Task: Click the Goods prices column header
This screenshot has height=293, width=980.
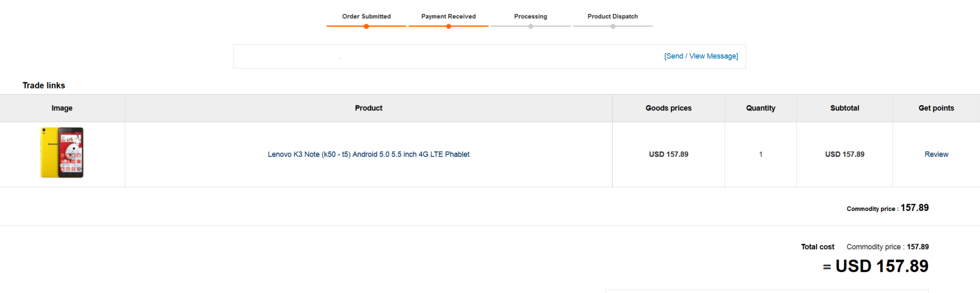Action: 669,108
